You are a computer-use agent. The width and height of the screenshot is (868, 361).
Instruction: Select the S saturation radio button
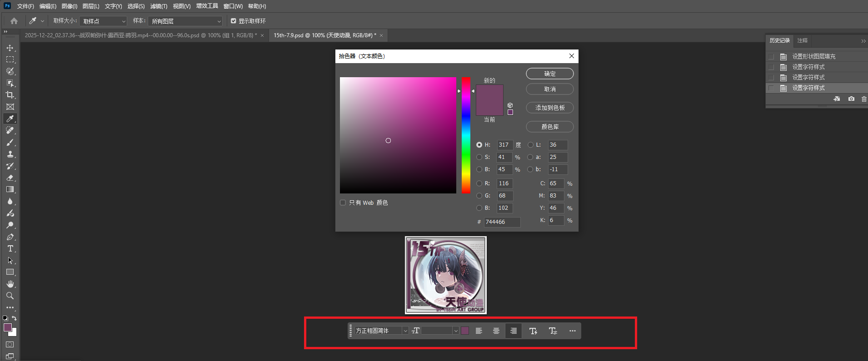click(x=479, y=157)
